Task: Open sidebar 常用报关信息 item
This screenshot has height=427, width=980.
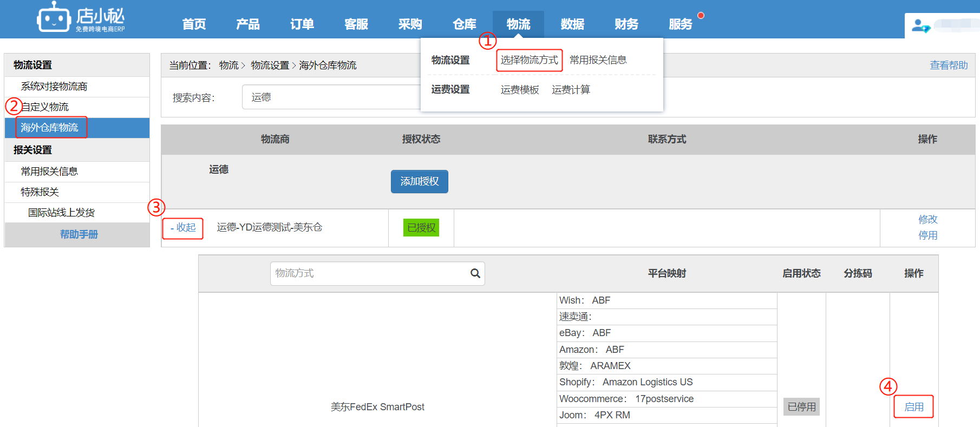Action: (x=77, y=172)
